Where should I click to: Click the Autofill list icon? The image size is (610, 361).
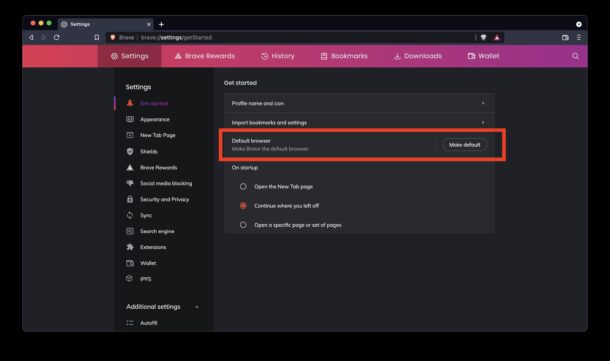point(130,323)
